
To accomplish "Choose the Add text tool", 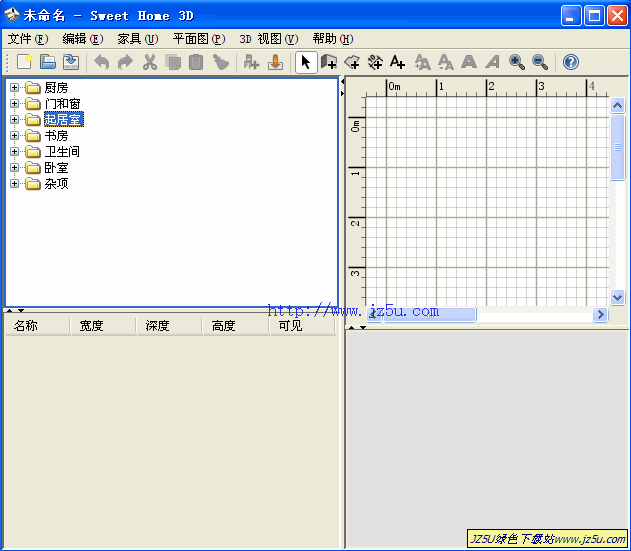I will (398, 62).
